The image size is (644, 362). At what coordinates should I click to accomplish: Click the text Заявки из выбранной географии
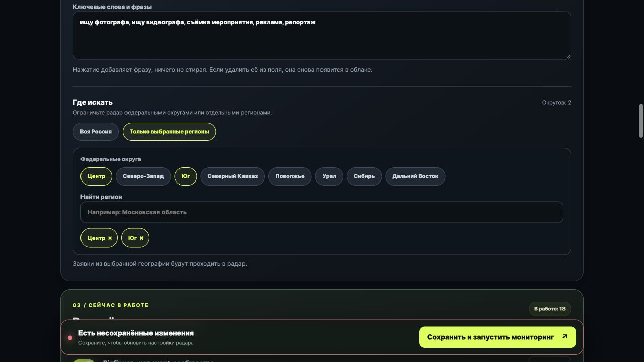[x=160, y=264]
